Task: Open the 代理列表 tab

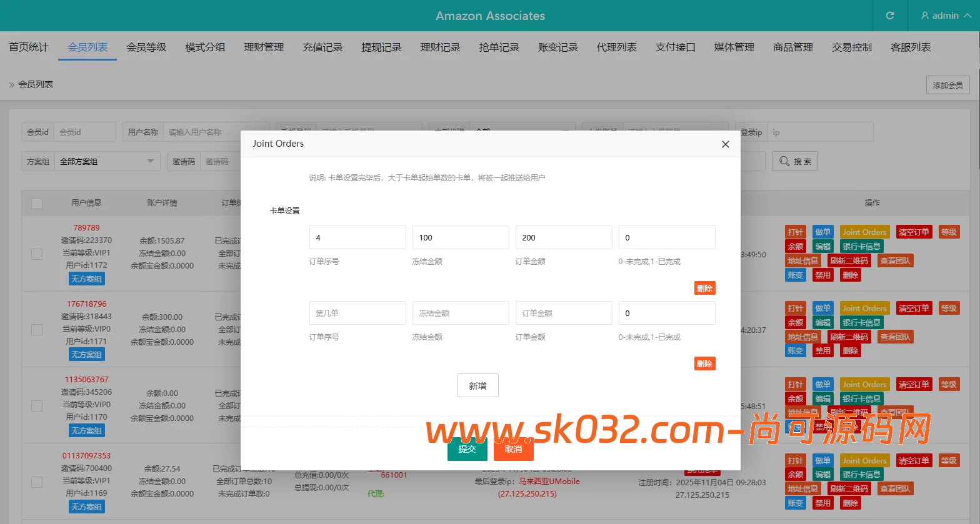Action: (616, 47)
